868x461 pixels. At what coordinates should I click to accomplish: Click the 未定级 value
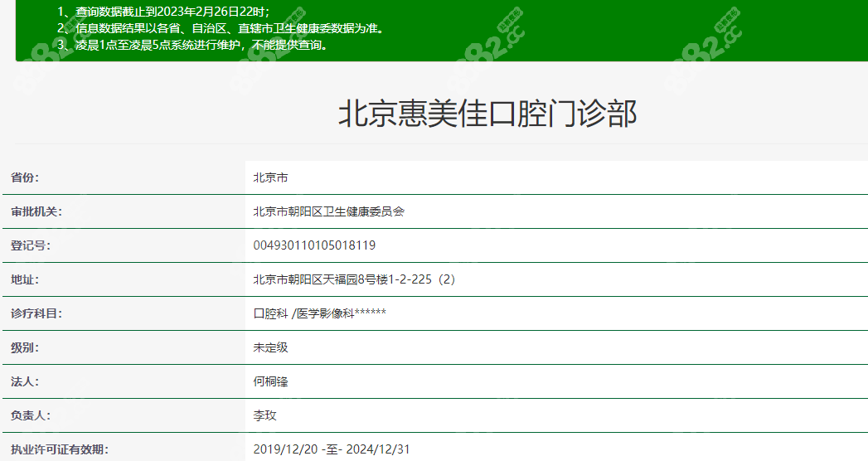pos(271,347)
